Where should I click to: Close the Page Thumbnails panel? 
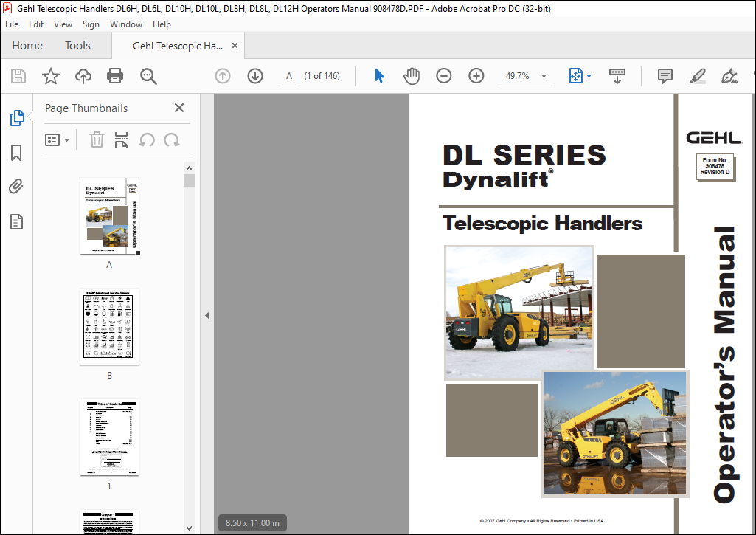[x=179, y=108]
